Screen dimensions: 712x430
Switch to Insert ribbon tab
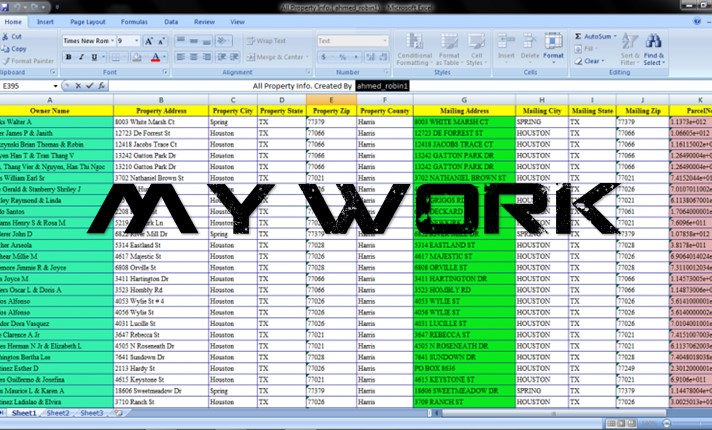(45, 21)
